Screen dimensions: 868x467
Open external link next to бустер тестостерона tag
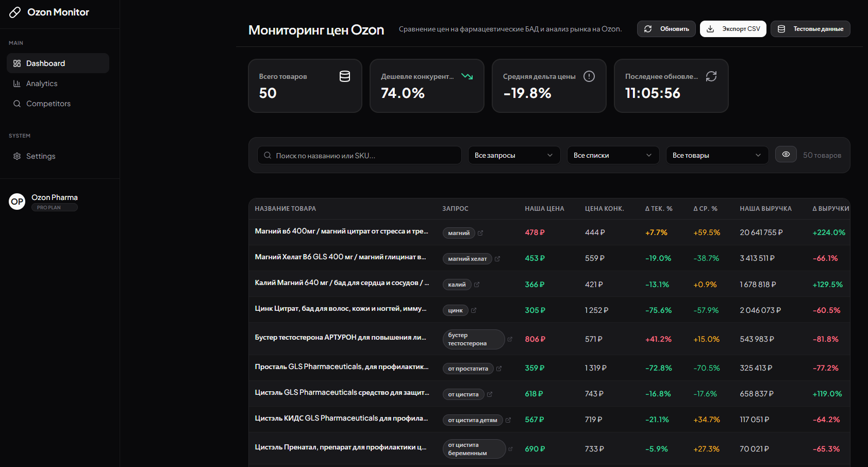(510, 339)
